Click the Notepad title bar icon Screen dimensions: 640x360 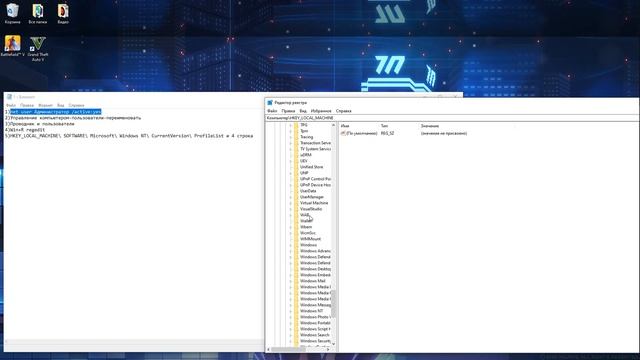click(x=9, y=97)
